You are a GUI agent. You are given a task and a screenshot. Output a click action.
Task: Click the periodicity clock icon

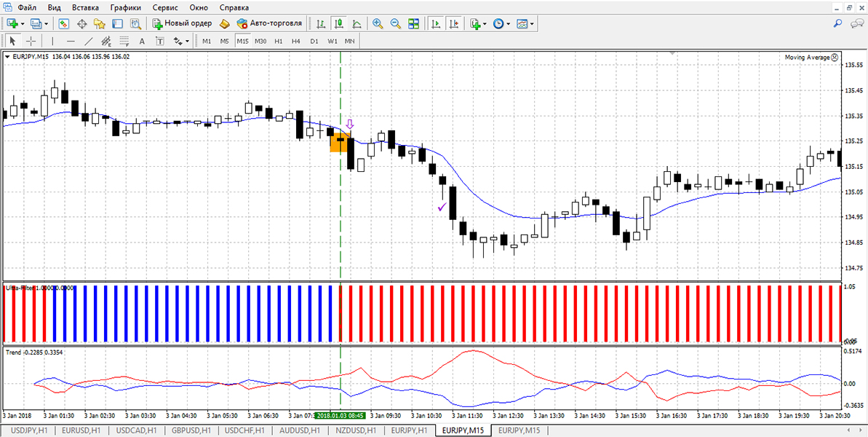tap(498, 24)
